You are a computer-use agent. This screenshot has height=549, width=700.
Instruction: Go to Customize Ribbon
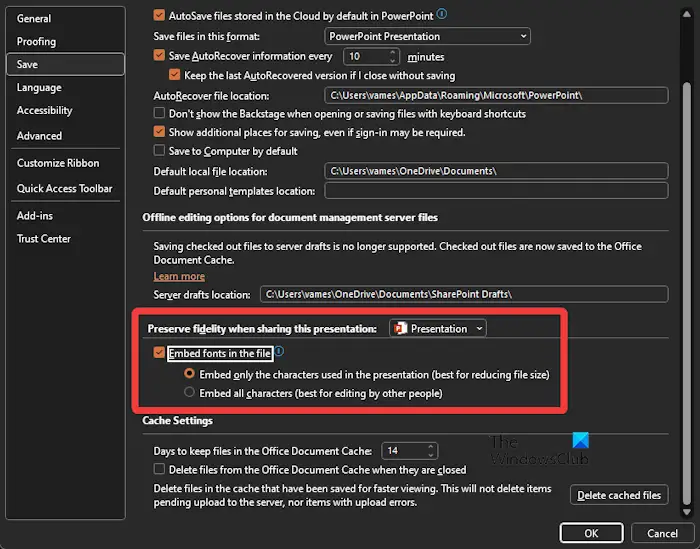pos(65,163)
